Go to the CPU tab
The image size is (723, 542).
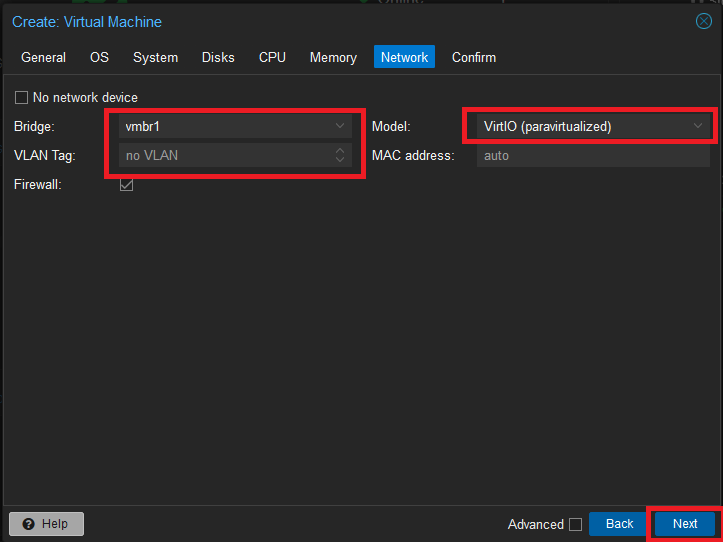(x=272, y=57)
